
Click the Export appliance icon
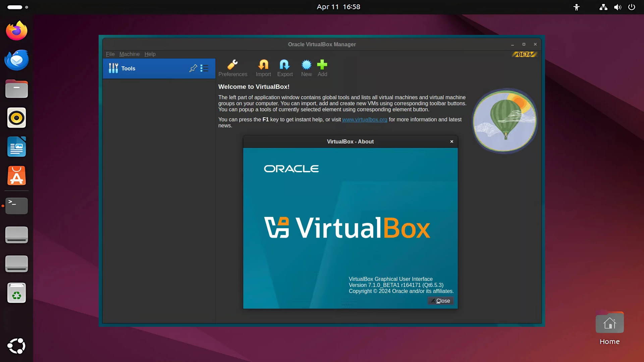(x=285, y=68)
